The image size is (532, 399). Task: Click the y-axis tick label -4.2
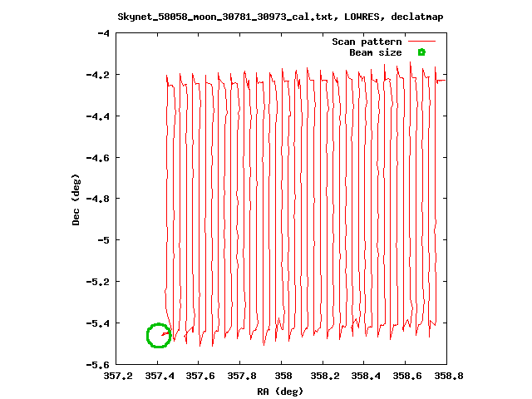98,75
